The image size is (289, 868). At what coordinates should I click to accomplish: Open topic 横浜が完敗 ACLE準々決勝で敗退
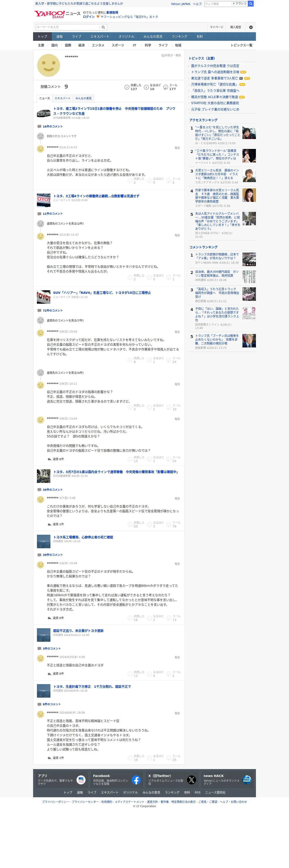[x=214, y=97]
